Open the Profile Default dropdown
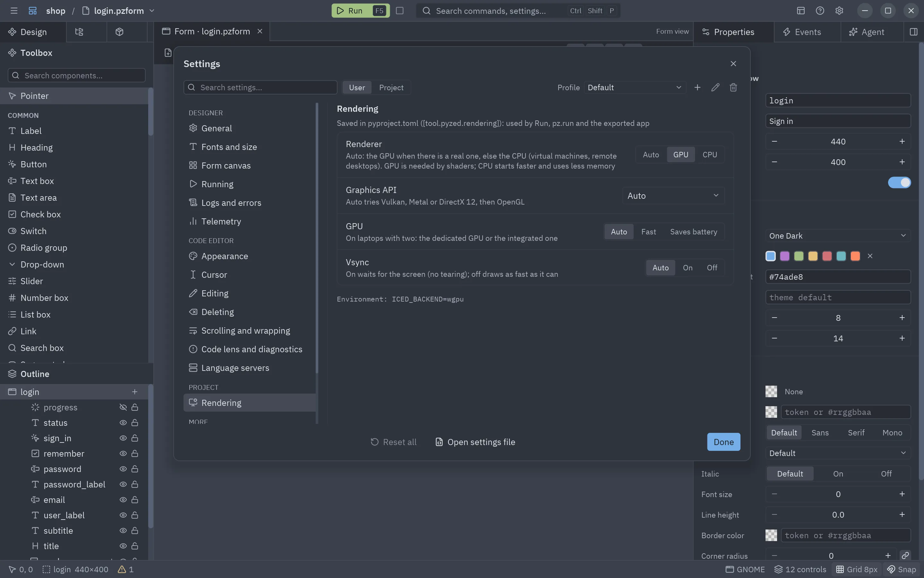 (635, 88)
